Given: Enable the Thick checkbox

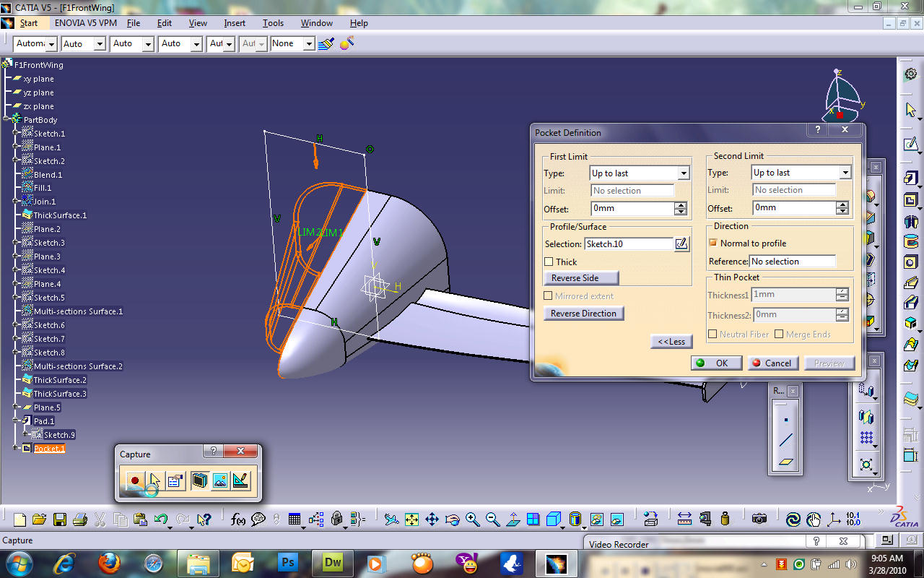Looking at the screenshot, I should pyautogui.click(x=547, y=262).
